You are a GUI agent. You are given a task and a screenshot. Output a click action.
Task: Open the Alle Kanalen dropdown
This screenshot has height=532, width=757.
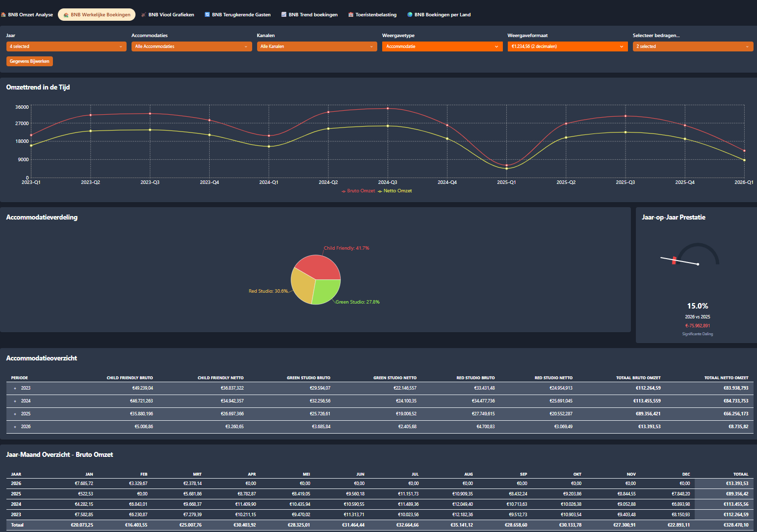point(317,46)
